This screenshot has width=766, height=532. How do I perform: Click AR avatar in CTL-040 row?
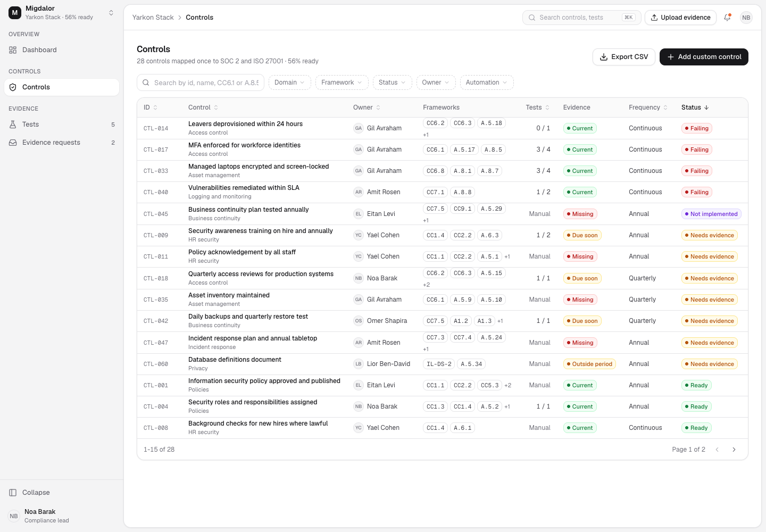click(x=359, y=192)
